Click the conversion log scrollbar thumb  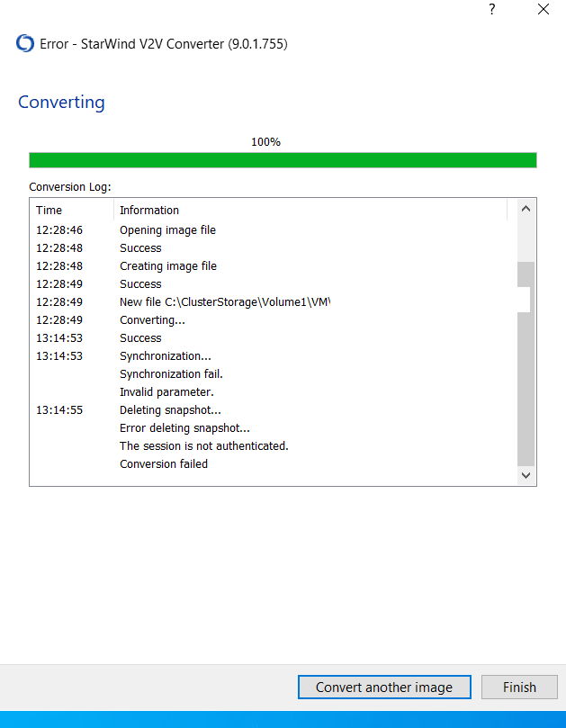(x=526, y=364)
